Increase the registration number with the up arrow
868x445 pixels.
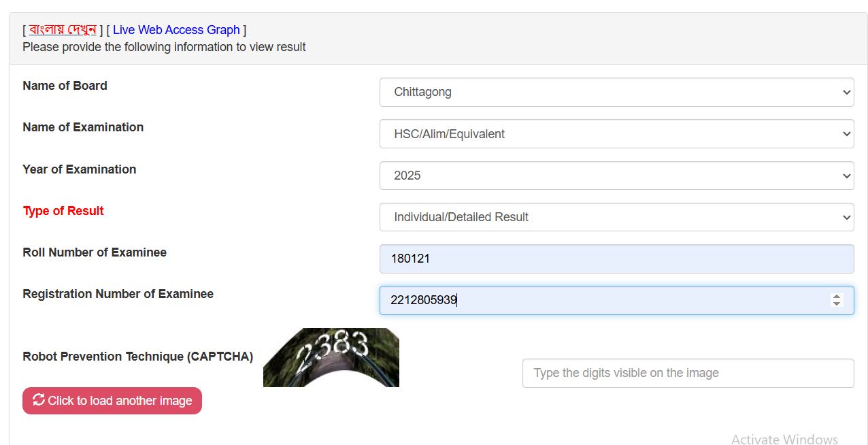coord(837,296)
